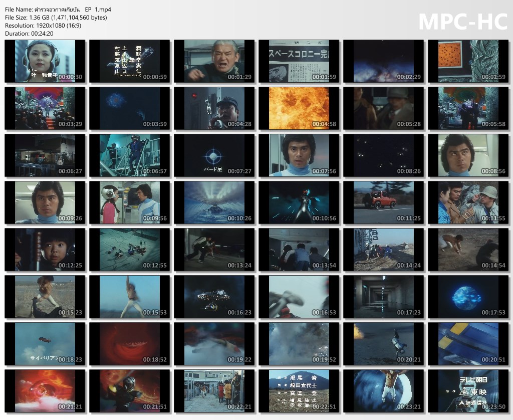The image size is (513, 420).
Task: Choose the street scene thumbnail at 00:22:21
Action: tap(214, 391)
